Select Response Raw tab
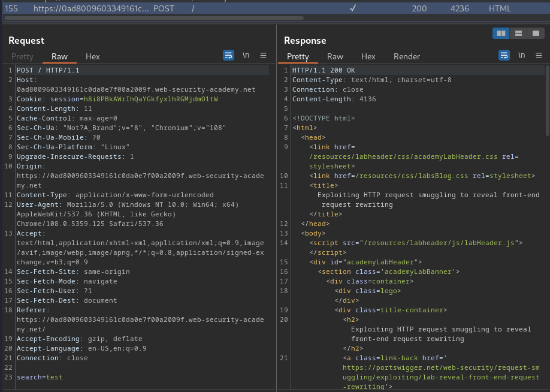 point(335,56)
